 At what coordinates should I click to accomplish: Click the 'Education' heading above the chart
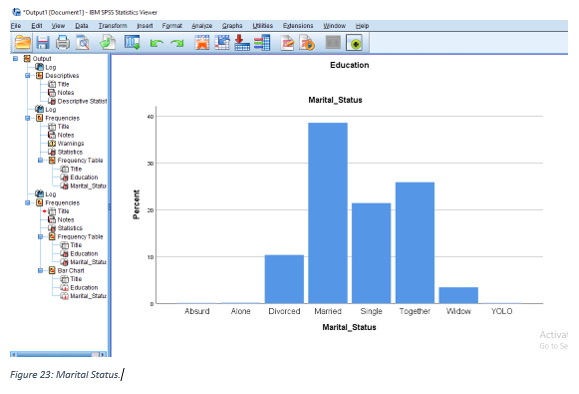[x=349, y=65]
